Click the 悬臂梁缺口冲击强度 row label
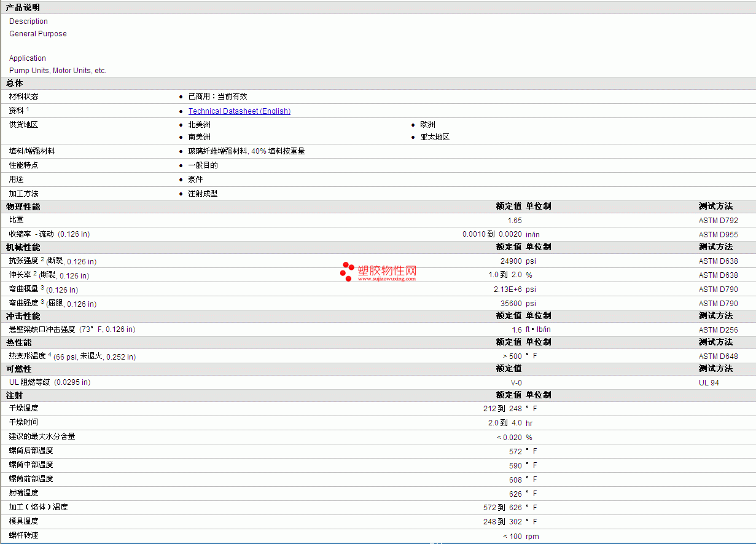The width and height of the screenshot is (756, 544). tap(72, 329)
